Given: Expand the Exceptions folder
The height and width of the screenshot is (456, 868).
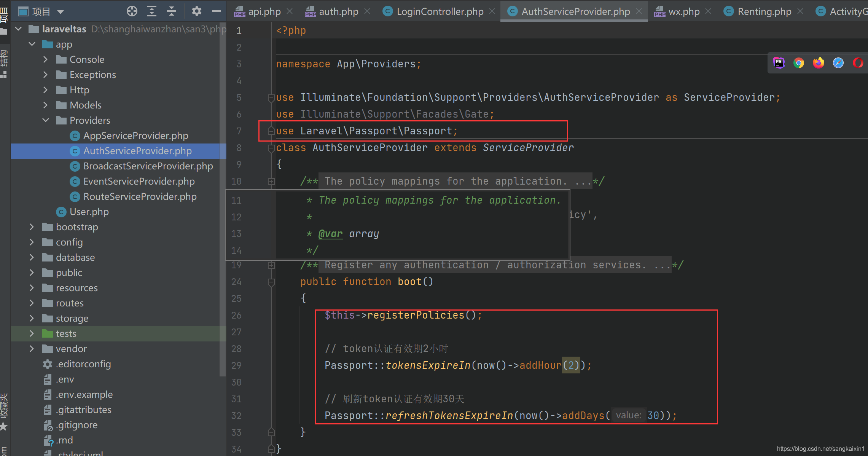Looking at the screenshot, I should [46, 75].
